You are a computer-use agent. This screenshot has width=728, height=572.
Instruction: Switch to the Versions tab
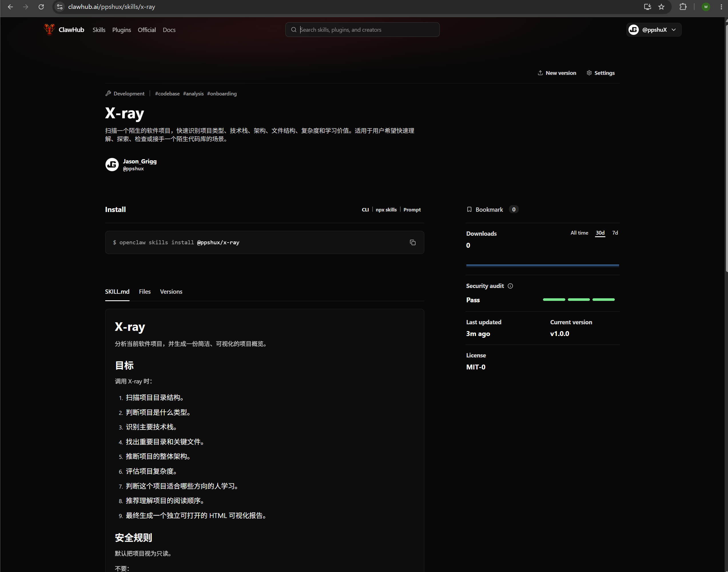point(171,292)
